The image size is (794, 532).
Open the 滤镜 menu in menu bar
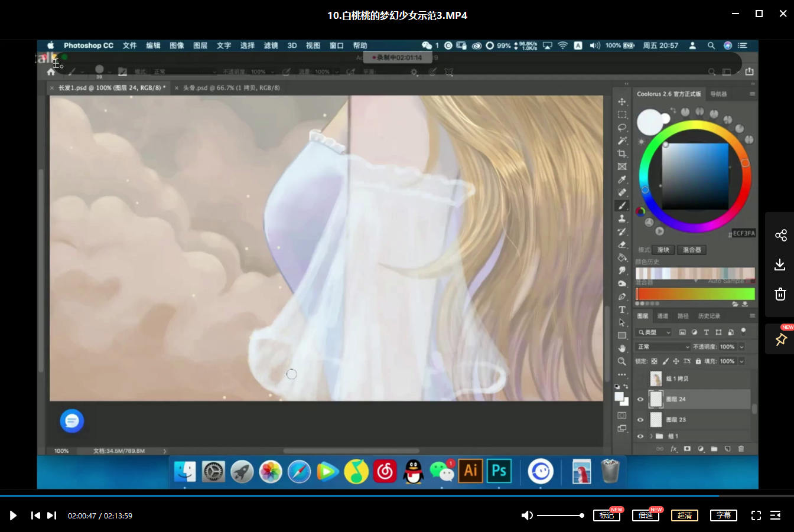[271, 45]
